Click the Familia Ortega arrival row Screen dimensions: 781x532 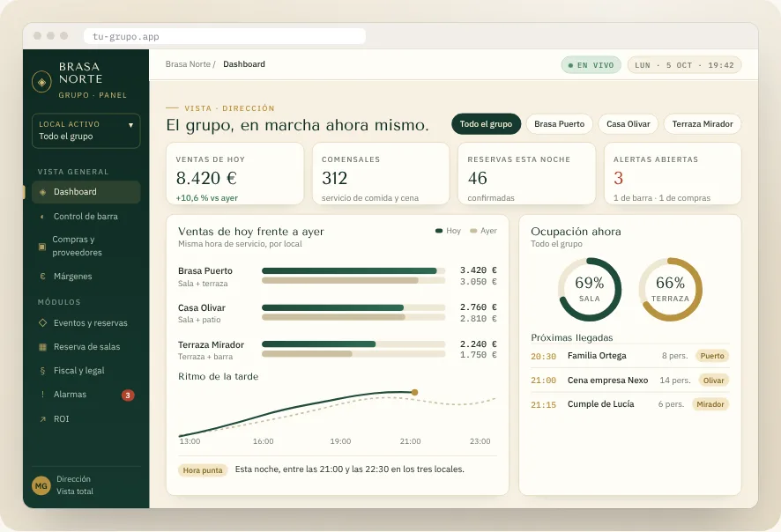click(630, 356)
